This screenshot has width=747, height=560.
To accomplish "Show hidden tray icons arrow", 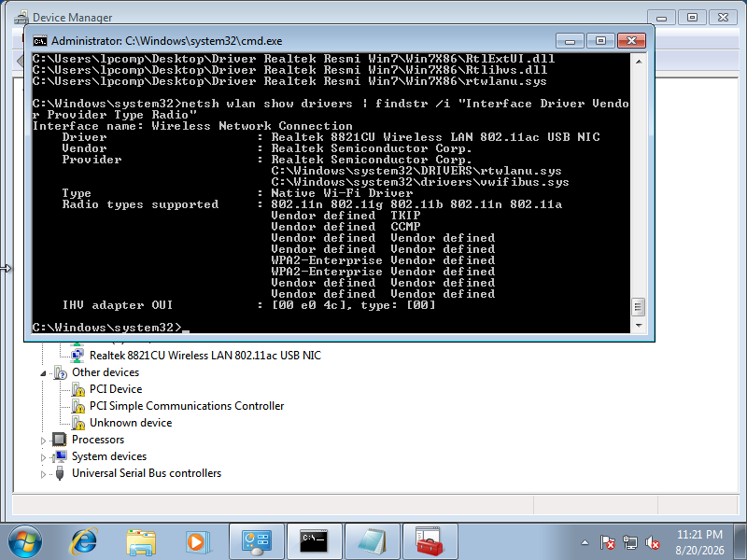I will click(x=585, y=542).
